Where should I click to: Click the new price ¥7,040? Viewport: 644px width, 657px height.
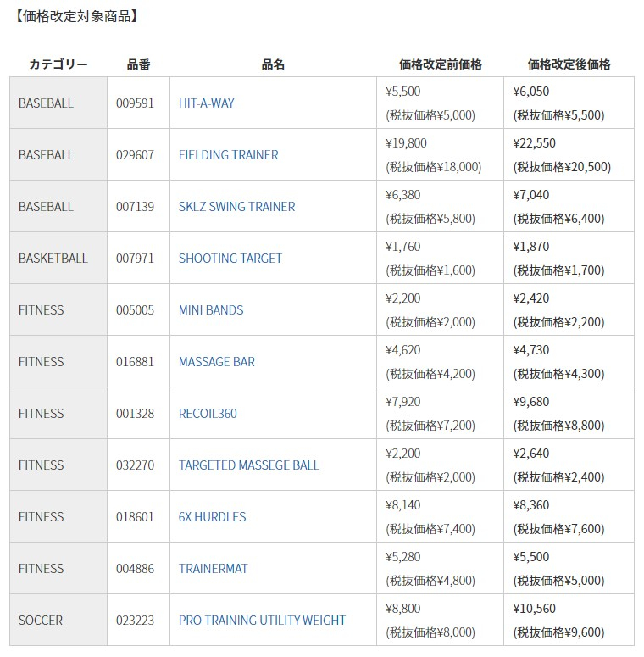[531, 195]
